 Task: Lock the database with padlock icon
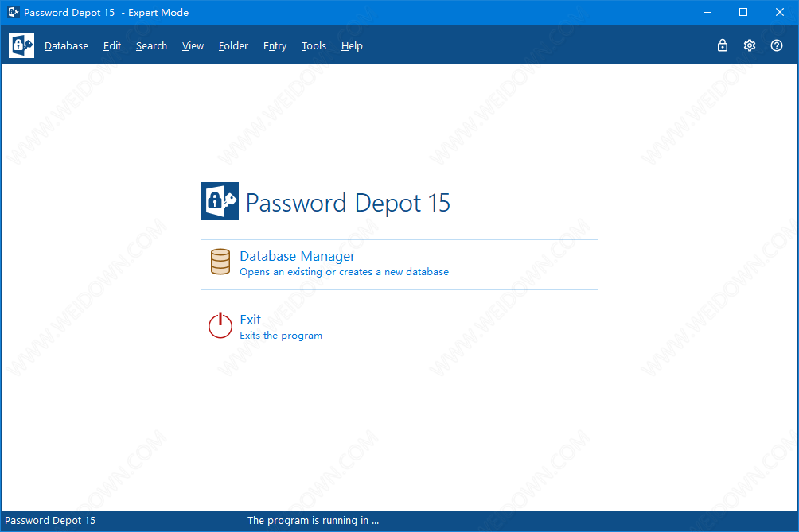point(722,45)
